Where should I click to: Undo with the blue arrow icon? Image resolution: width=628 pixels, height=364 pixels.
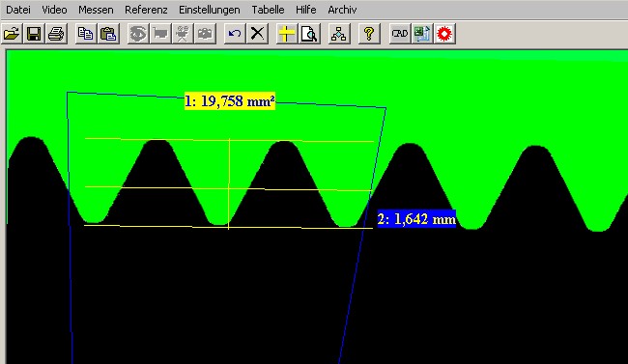click(235, 34)
